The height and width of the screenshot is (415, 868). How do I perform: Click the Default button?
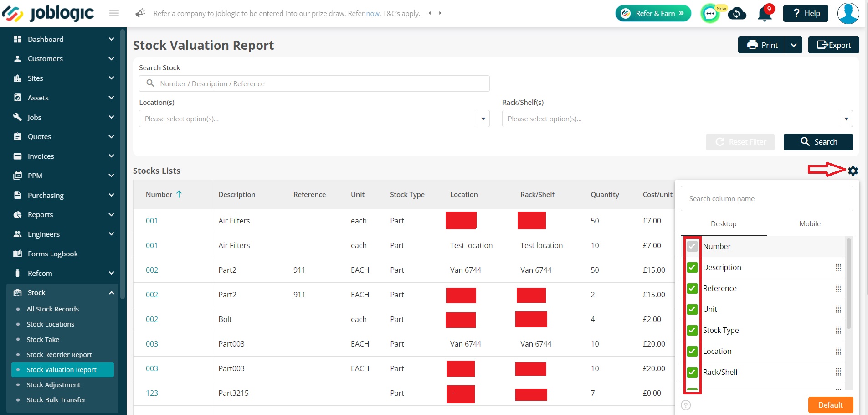pos(830,405)
